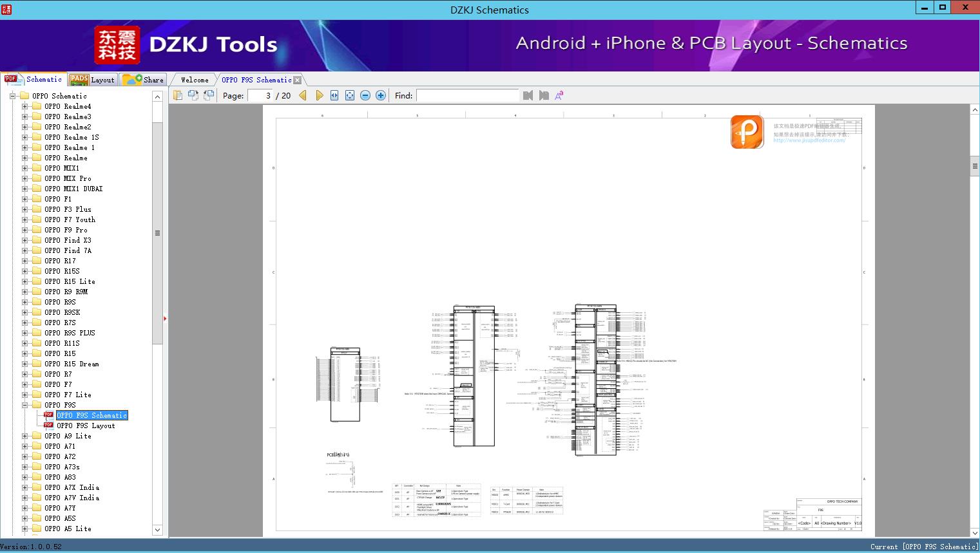Click the page number input field
980x553 pixels.
tap(260, 95)
